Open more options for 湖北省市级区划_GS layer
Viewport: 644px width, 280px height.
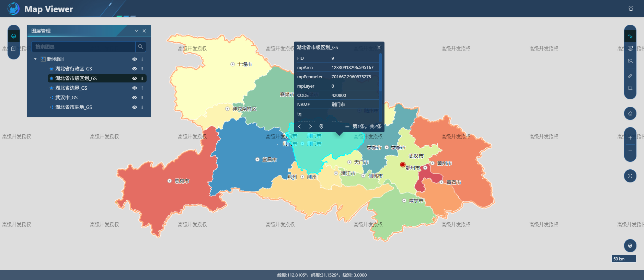click(142, 78)
